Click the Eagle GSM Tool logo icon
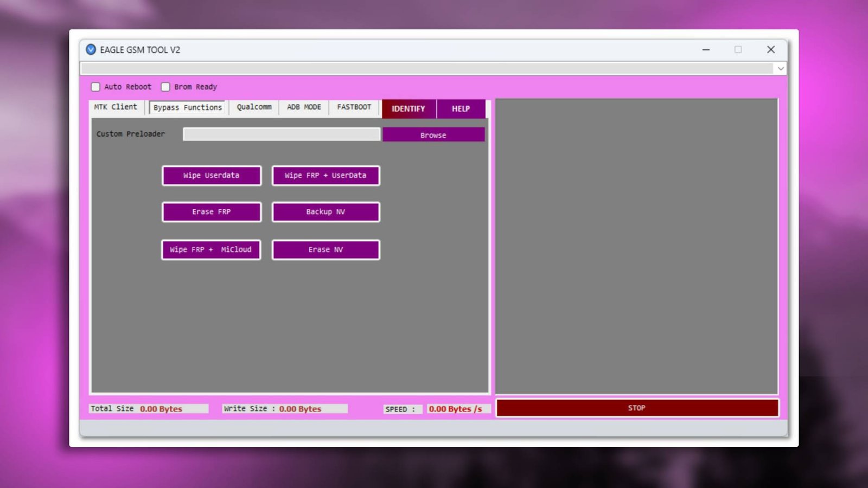The image size is (868, 488). pyautogui.click(x=91, y=49)
